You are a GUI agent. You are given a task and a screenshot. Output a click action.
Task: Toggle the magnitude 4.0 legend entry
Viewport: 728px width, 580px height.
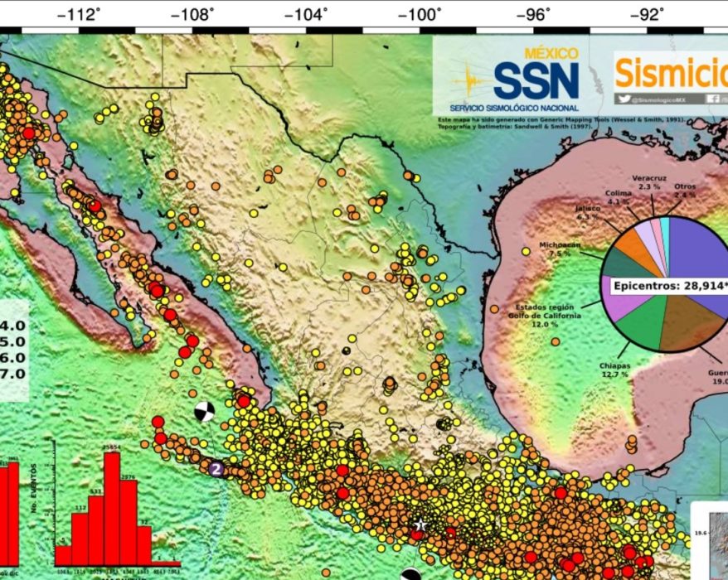(x=12, y=326)
